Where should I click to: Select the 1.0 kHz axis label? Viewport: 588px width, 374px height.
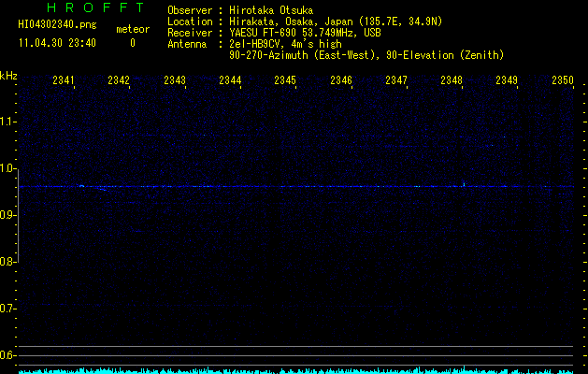(8, 168)
